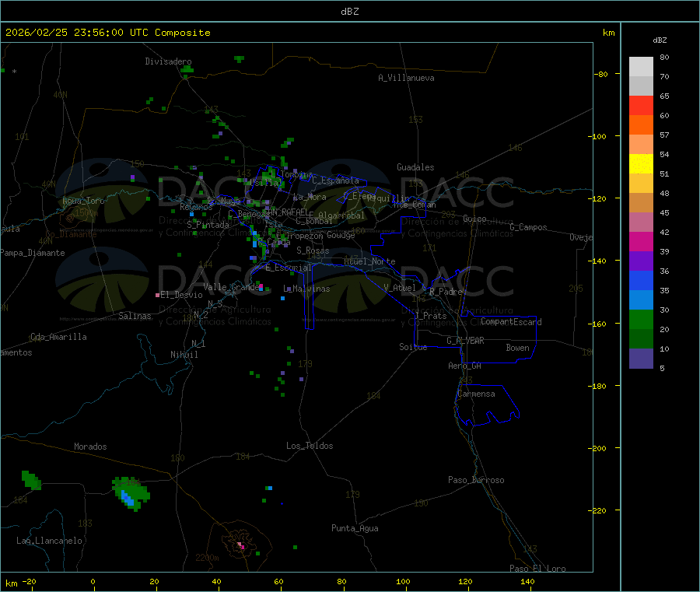700x592 pixels.
Task: Click the El_Desvio location label
Action: (182, 295)
